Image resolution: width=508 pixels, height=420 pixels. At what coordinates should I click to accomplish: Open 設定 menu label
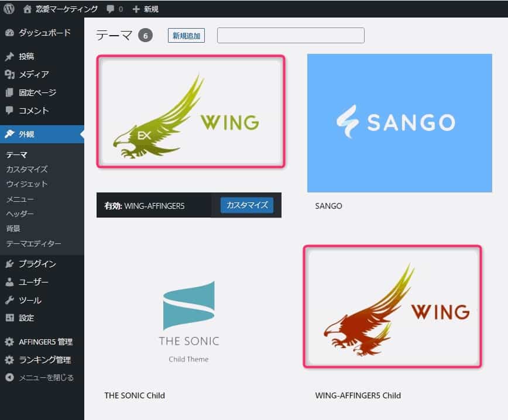pos(26,318)
